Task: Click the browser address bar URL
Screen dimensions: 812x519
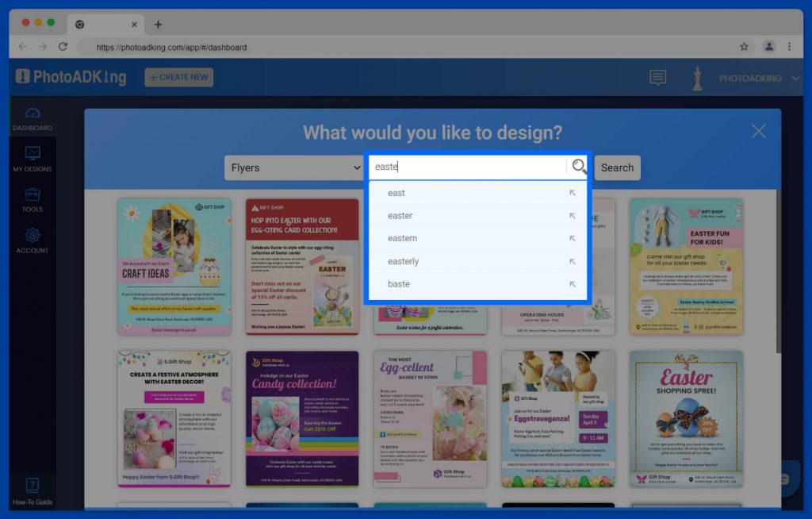Action: pyautogui.click(x=171, y=47)
